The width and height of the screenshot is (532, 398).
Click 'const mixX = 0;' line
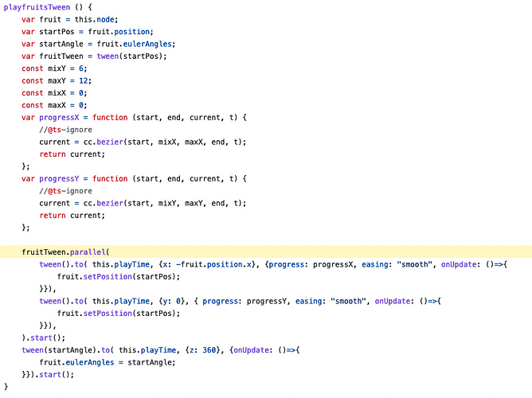[54, 93]
